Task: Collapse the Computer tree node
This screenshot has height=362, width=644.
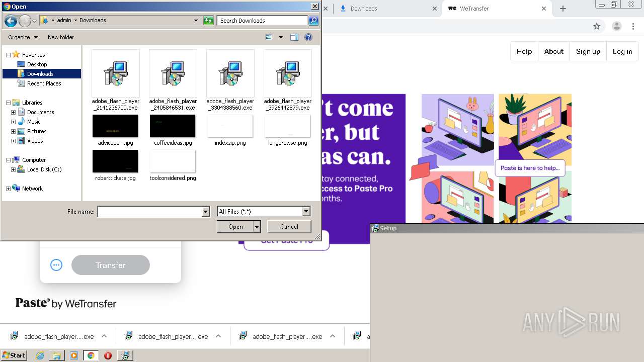Action: 8,160
